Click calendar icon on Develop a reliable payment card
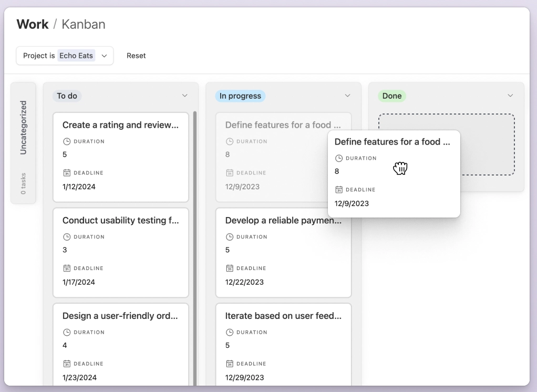 [229, 269]
